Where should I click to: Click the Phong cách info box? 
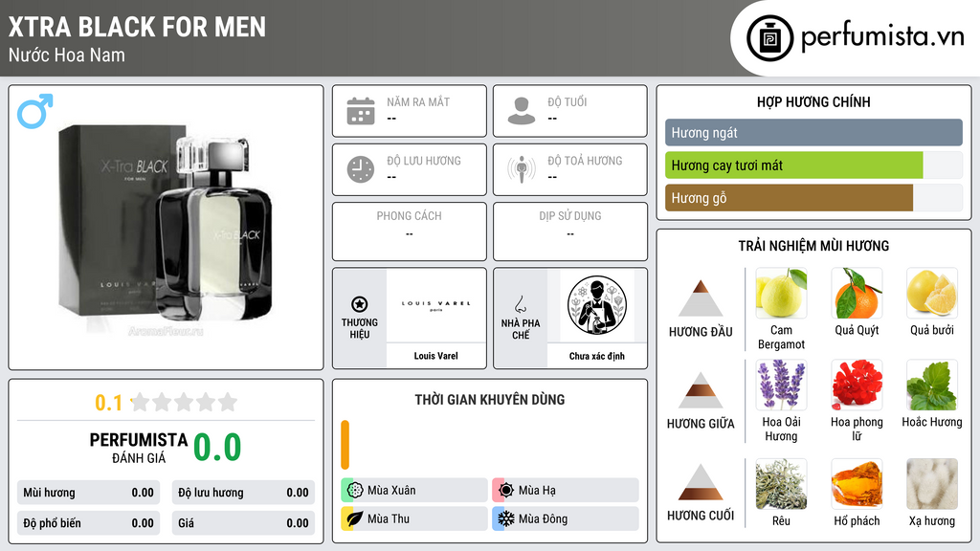[x=410, y=231]
